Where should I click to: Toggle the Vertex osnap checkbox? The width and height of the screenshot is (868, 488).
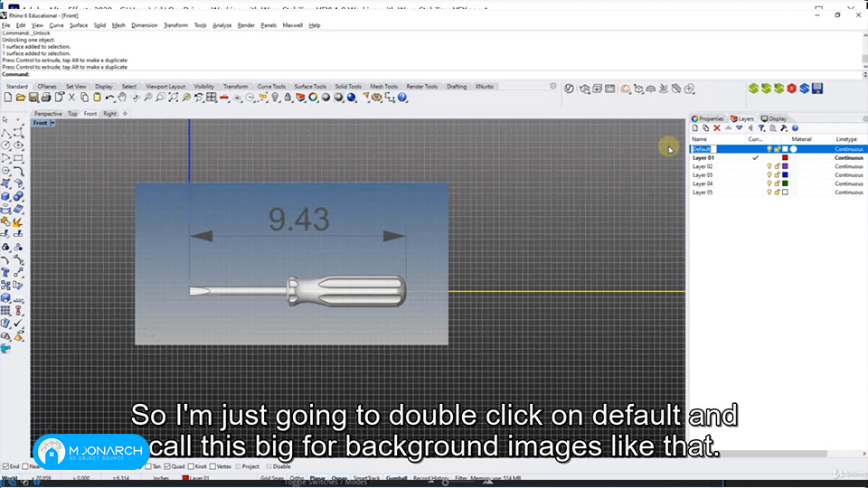[x=212, y=466]
